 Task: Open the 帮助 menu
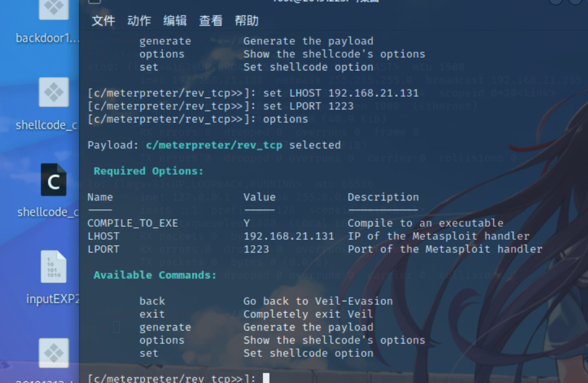(247, 21)
